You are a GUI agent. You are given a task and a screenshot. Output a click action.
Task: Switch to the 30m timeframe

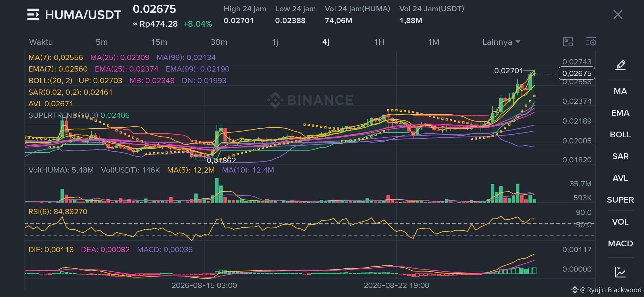click(219, 42)
